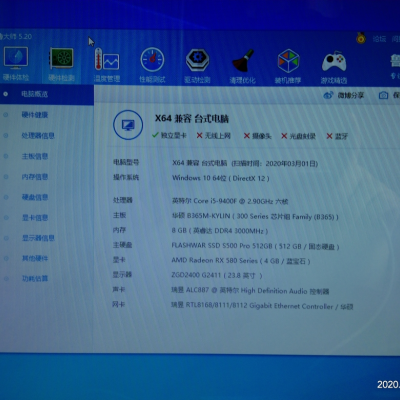The width and height of the screenshot is (400, 400).
Task: Click the 处理器 row label
Action: tap(123, 200)
